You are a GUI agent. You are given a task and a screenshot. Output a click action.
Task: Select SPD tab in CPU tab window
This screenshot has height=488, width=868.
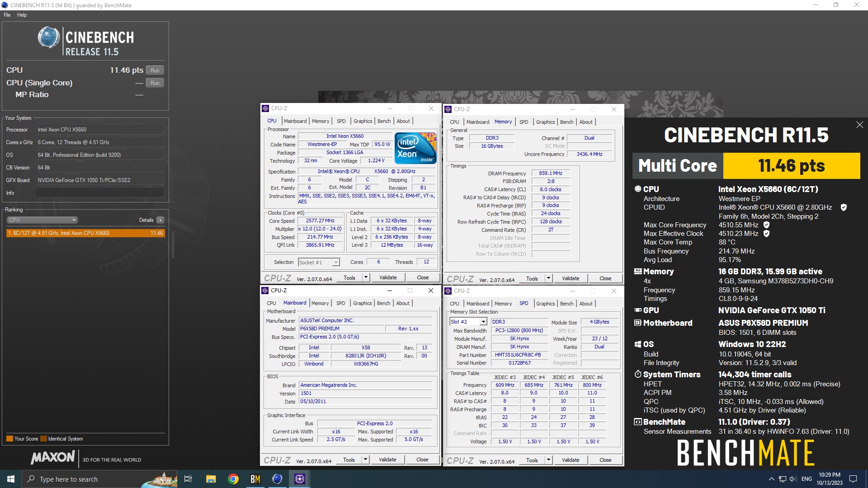pos(341,121)
